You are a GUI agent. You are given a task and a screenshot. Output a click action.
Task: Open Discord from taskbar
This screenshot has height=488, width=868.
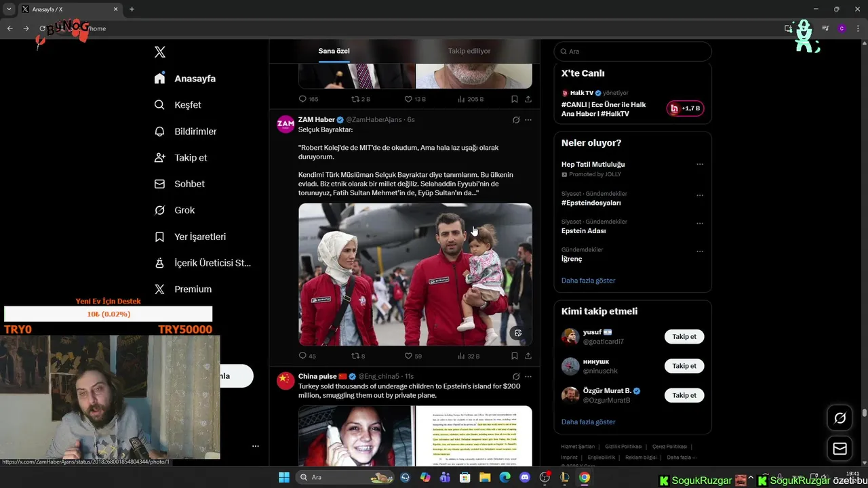524,477
